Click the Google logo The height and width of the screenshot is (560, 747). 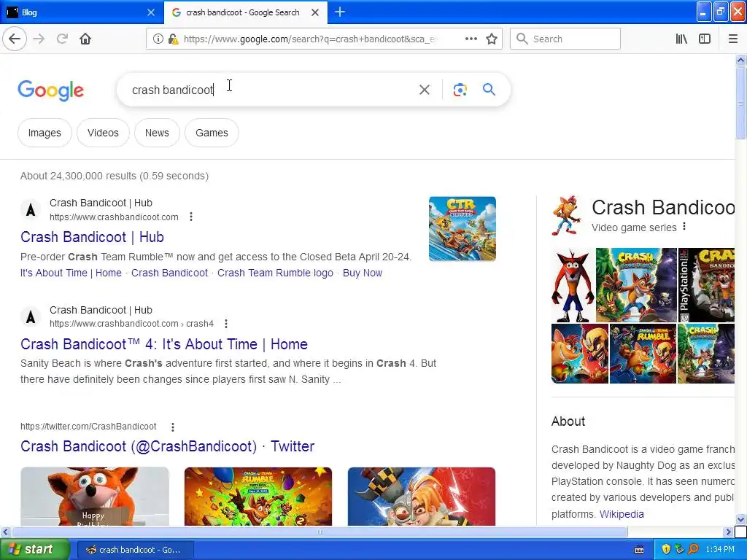(x=51, y=90)
